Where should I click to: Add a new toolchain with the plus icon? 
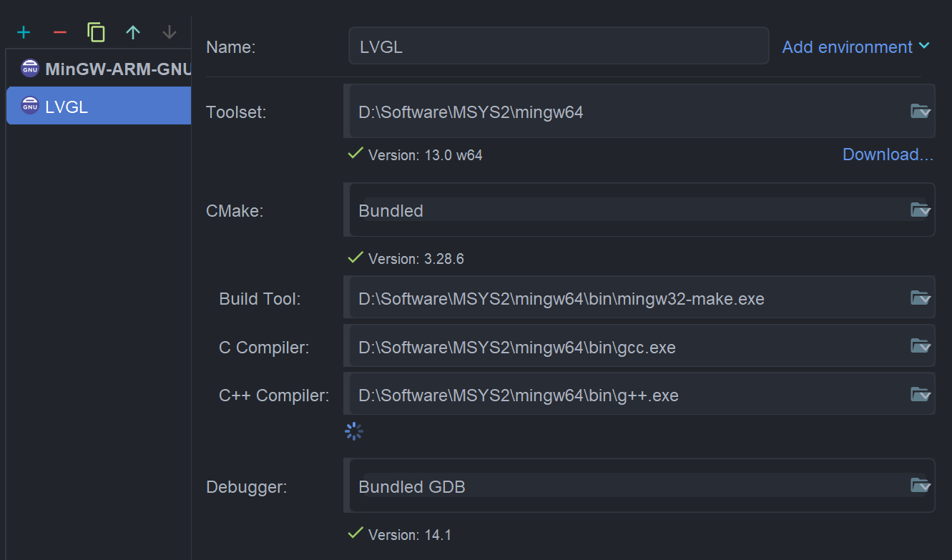tap(24, 32)
